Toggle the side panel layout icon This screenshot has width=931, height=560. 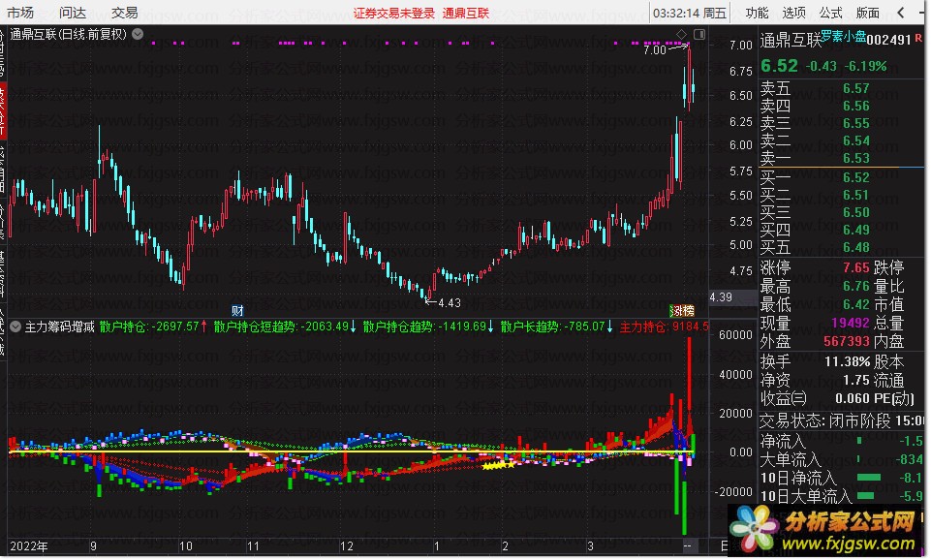pyautogui.click(x=699, y=35)
